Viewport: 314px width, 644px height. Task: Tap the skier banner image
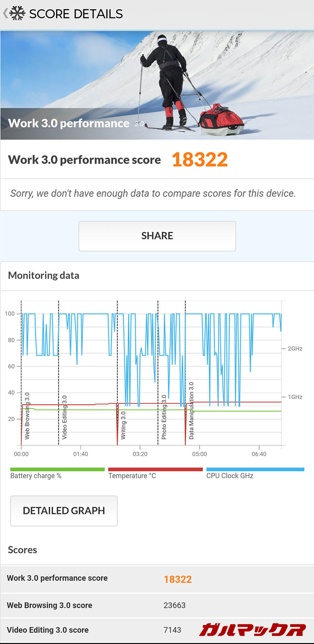pos(157,85)
